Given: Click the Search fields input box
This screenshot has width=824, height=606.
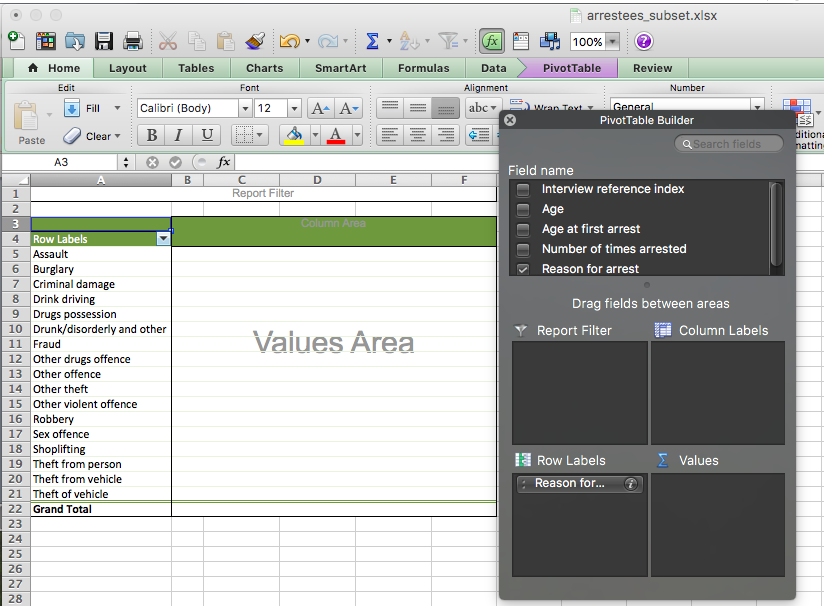Looking at the screenshot, I should click(x=736, y=144).
